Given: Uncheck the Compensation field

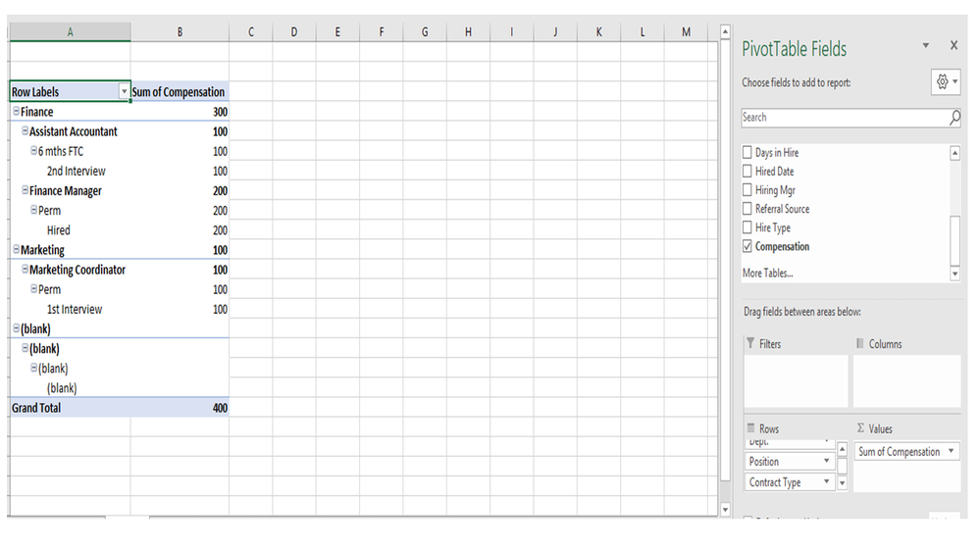Looking at the screenshot, I should click(747, 246).
